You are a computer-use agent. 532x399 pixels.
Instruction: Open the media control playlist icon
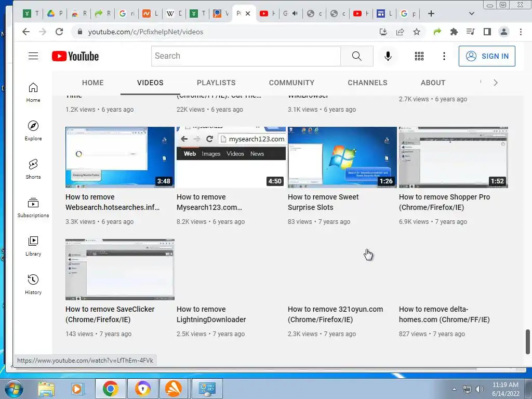tap(470, 32)
